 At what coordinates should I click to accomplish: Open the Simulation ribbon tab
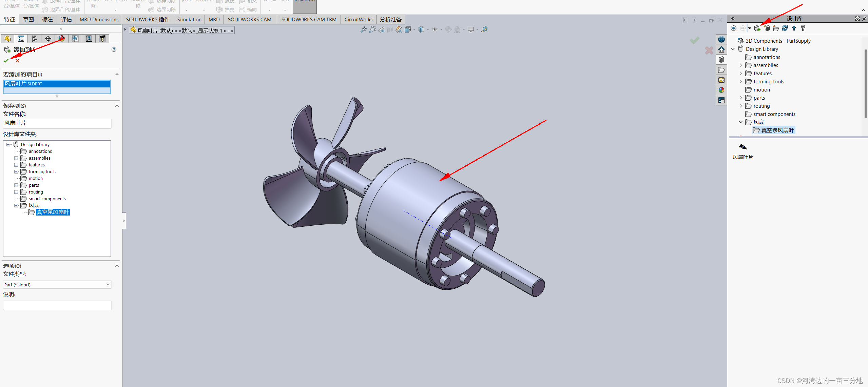189,20
